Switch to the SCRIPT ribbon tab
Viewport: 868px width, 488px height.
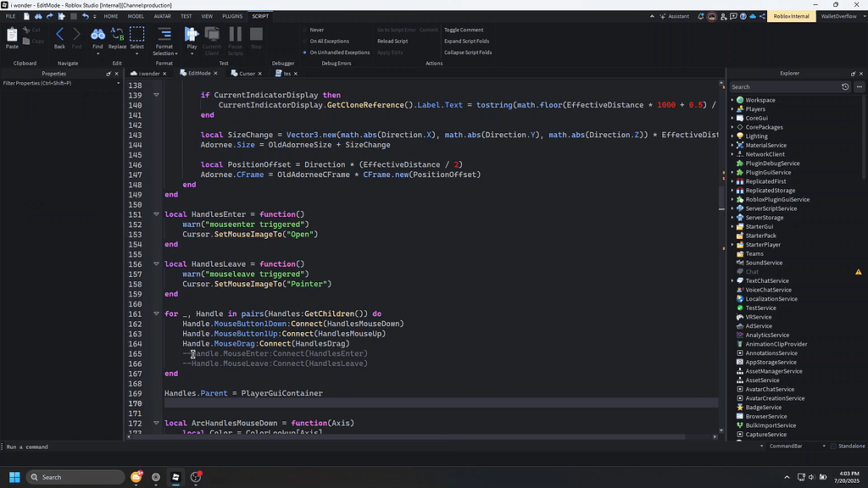point(260,15)
